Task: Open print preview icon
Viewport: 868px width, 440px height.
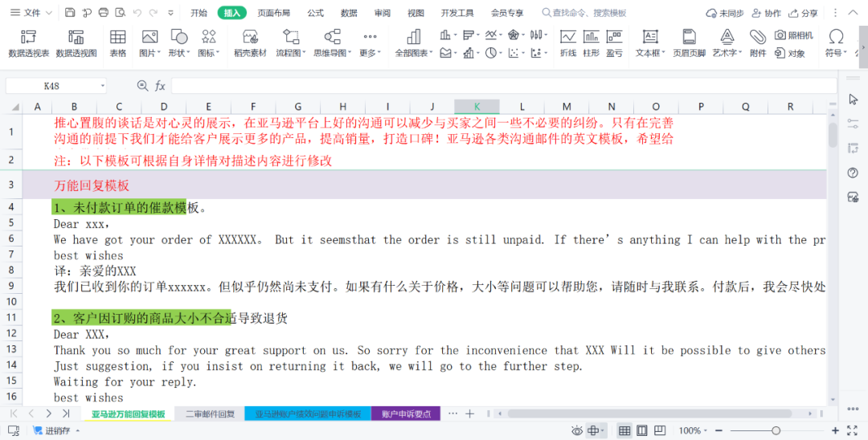Action: pos(120,13)
